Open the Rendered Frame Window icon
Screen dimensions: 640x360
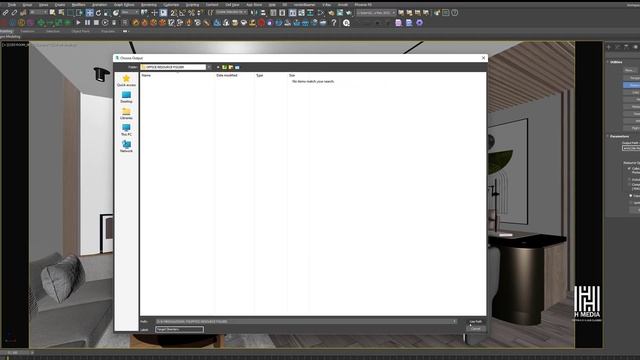coord(340,13)
